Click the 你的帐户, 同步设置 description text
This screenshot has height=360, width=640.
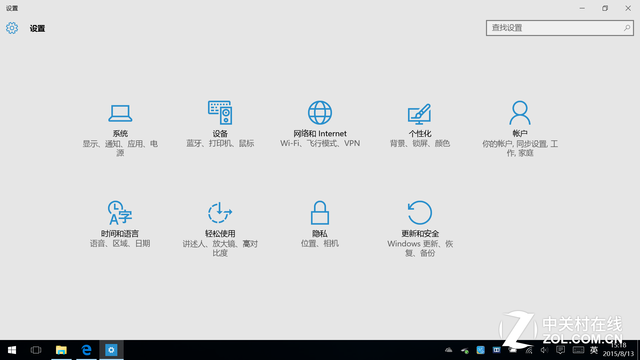coord(520,148)
